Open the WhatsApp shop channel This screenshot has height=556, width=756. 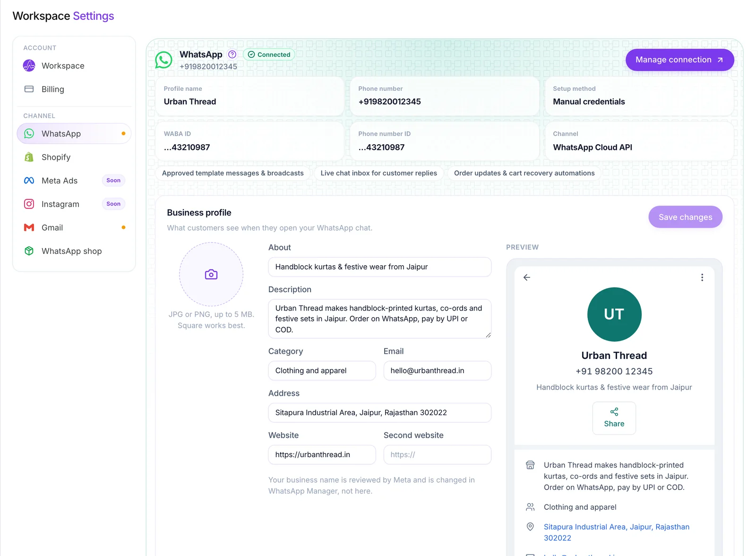click(x=74, y=251)
